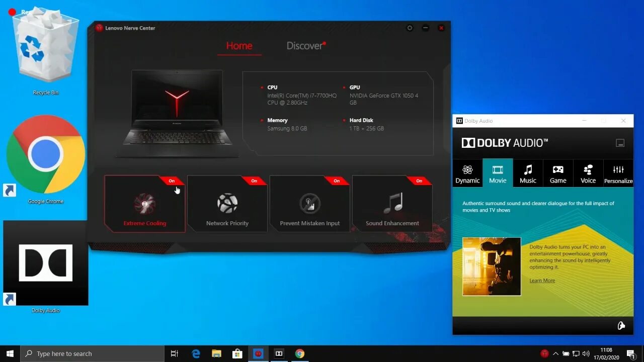Select the Voice profile in Dolby Audio

(x=588, y=173)
